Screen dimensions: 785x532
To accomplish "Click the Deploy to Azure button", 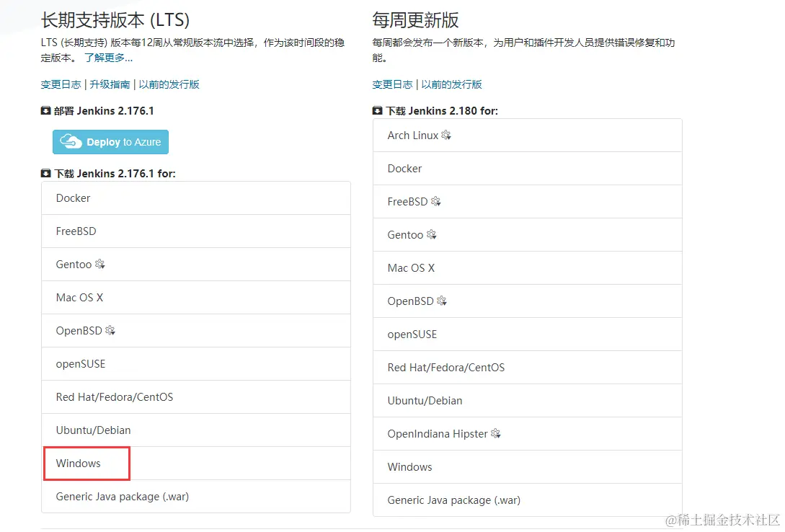I will 110,142.
